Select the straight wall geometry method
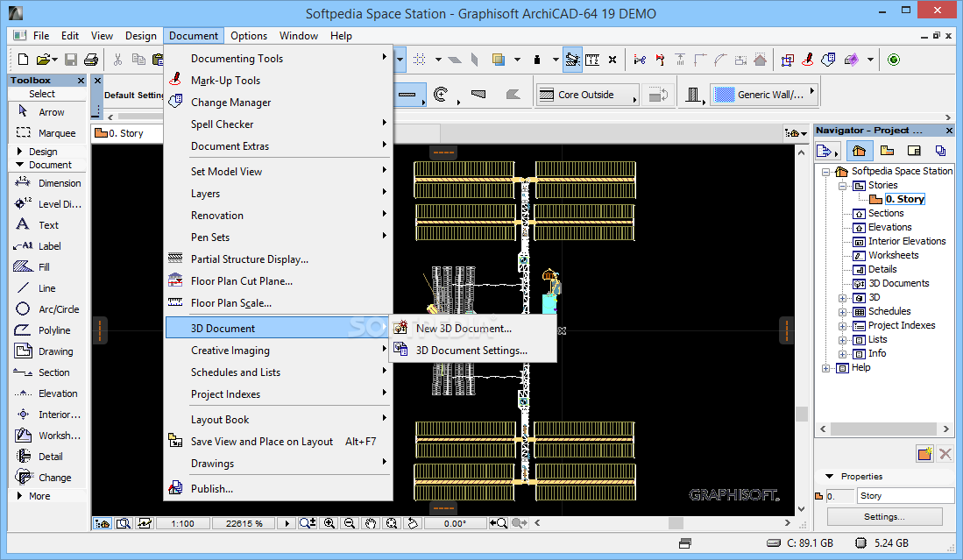 [x=409, y=95]
